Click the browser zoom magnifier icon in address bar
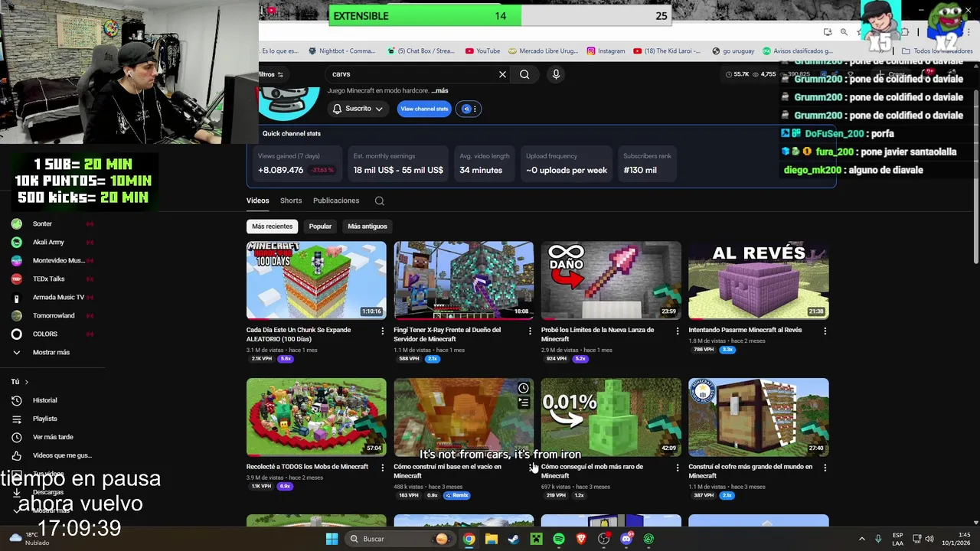980x551 pixels. tap(844, 32)
